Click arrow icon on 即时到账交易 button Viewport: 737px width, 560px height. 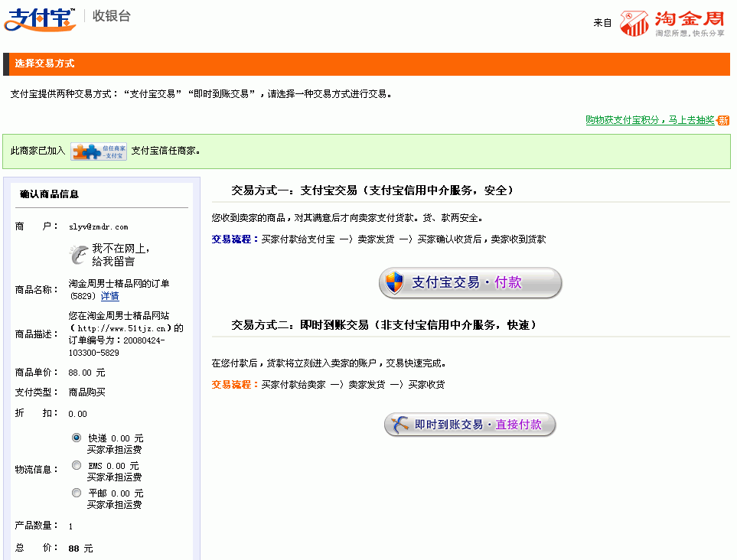[399, 425]
